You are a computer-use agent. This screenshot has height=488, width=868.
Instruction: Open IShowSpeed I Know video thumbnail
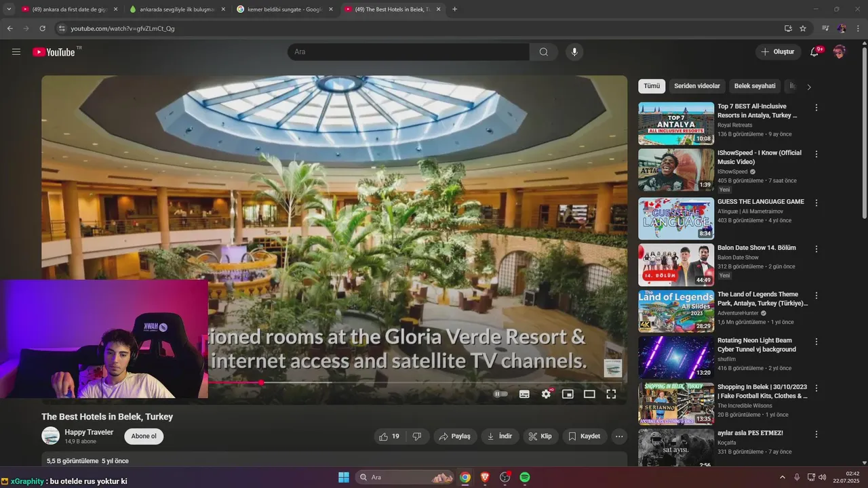pyautogui.click(x=676, y=170)
